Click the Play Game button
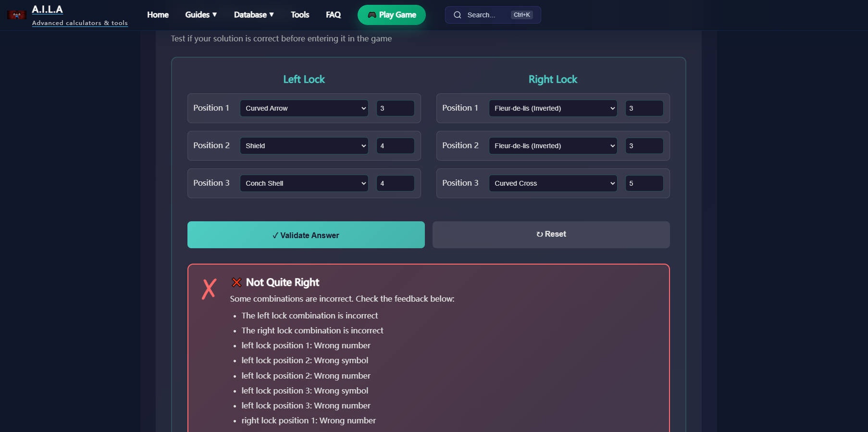Viewport: 868px width, 432px height. (x=392, y=15)
